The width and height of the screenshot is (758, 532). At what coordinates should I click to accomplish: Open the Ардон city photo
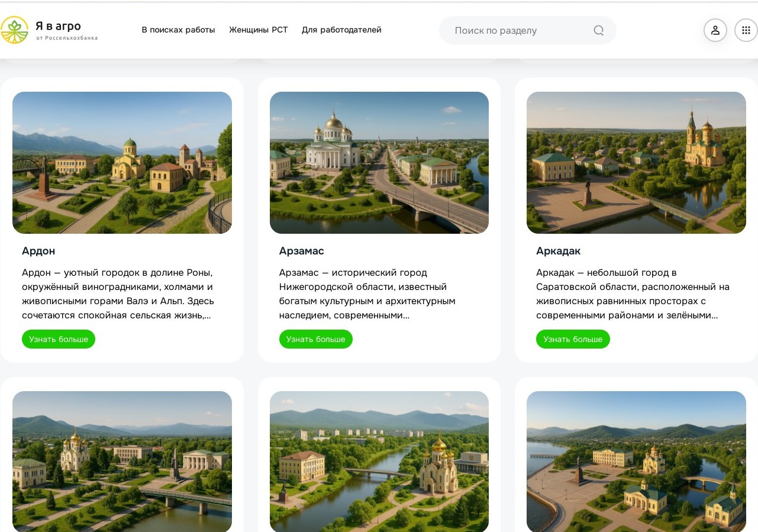122,163
